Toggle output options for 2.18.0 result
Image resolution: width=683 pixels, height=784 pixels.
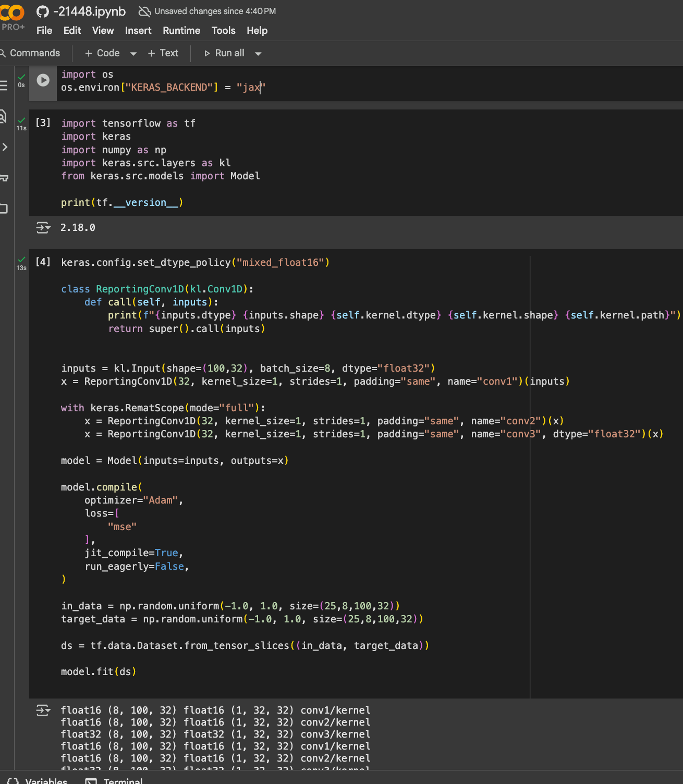pyautogui.click(x=43, y=227)
